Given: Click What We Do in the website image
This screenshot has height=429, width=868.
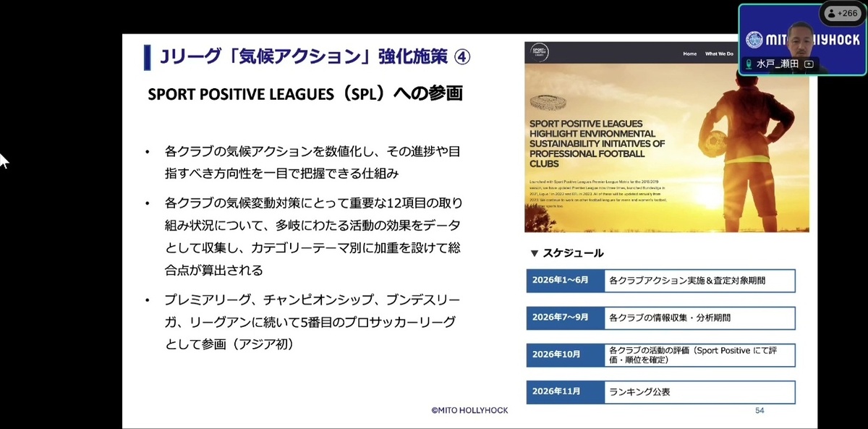Looking at the screenshot, I should click(x=719, y=54).
